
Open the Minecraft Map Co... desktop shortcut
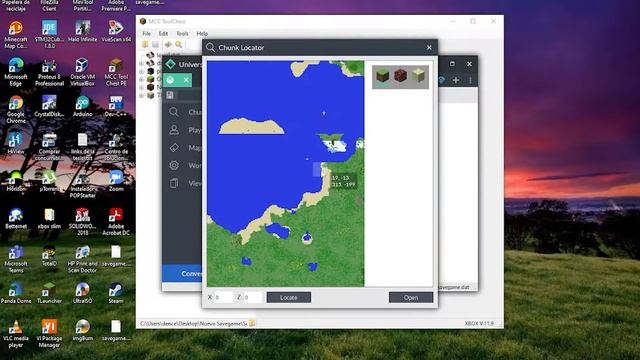tap(16, 34)
